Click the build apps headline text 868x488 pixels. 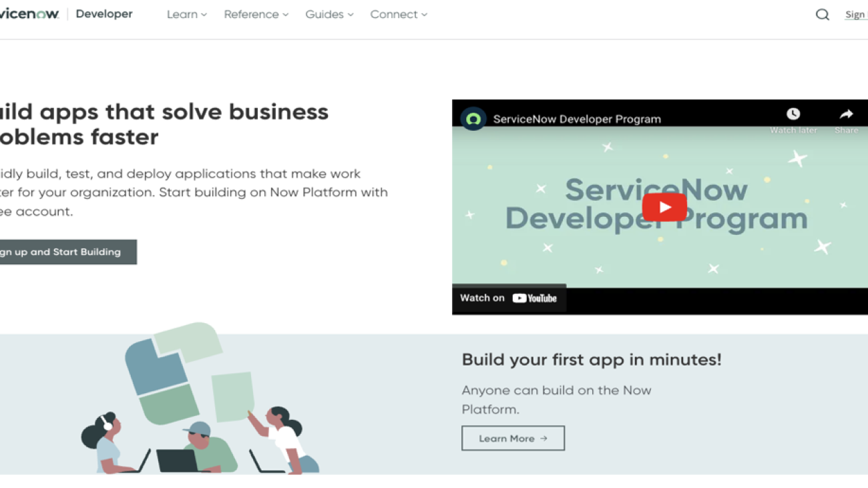[x=164, y=124]
